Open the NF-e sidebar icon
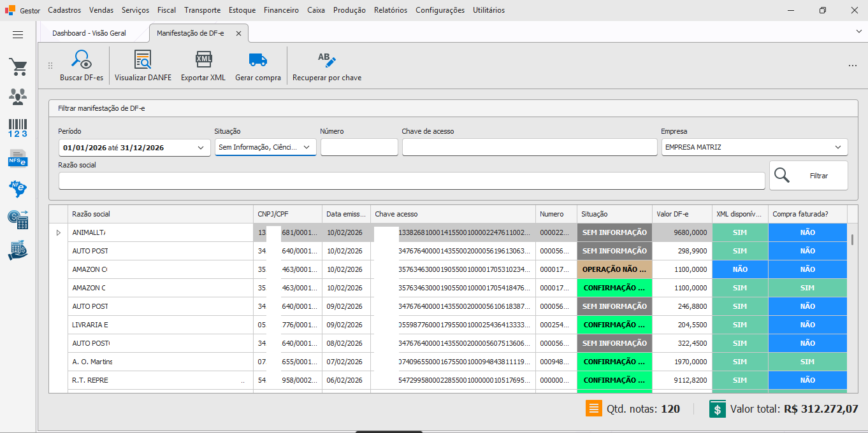The height and width of the screenshot is (433, 868). (x=18, y=188)
